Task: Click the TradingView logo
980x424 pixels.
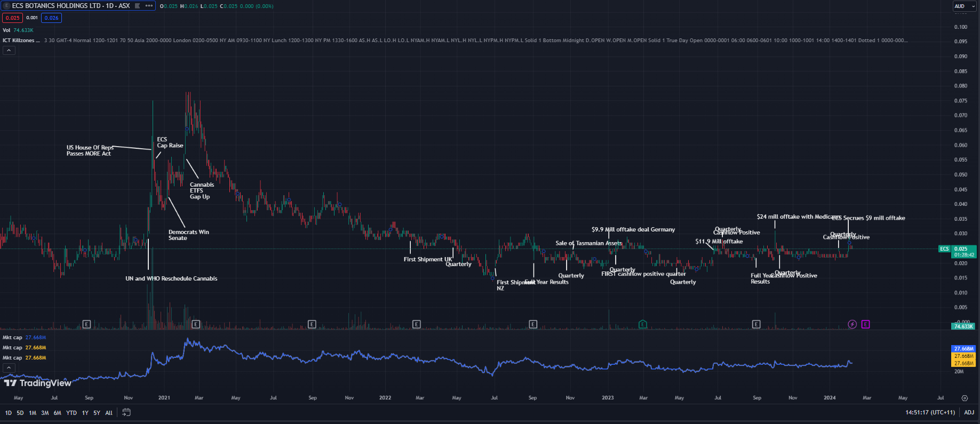Action: 37,383
